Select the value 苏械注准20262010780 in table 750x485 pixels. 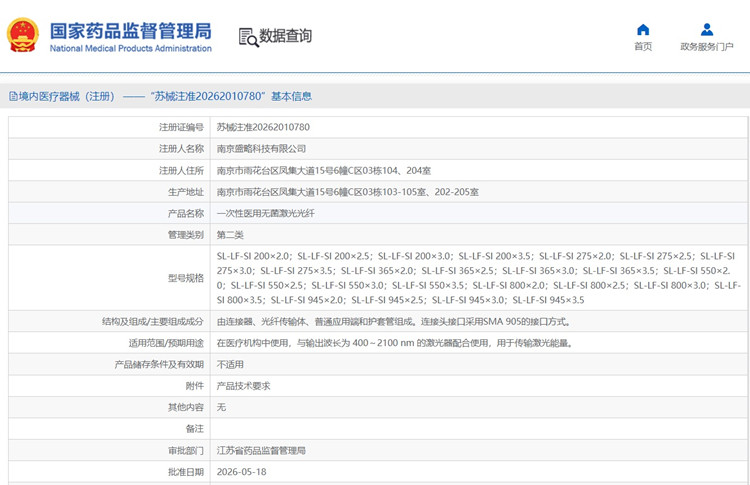point(263,127)
